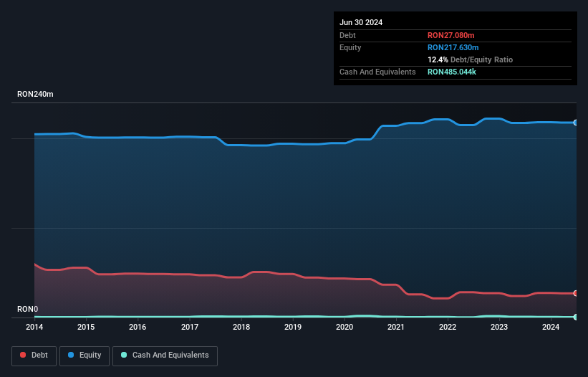This screenshot has height=377, width=588.
Task: Click the tooltip Debt row label
Action: tap(347, 35)
